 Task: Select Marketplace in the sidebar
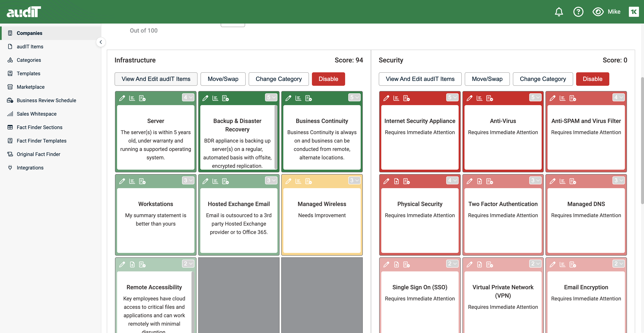pyautogui.click(x=51, y=87)
